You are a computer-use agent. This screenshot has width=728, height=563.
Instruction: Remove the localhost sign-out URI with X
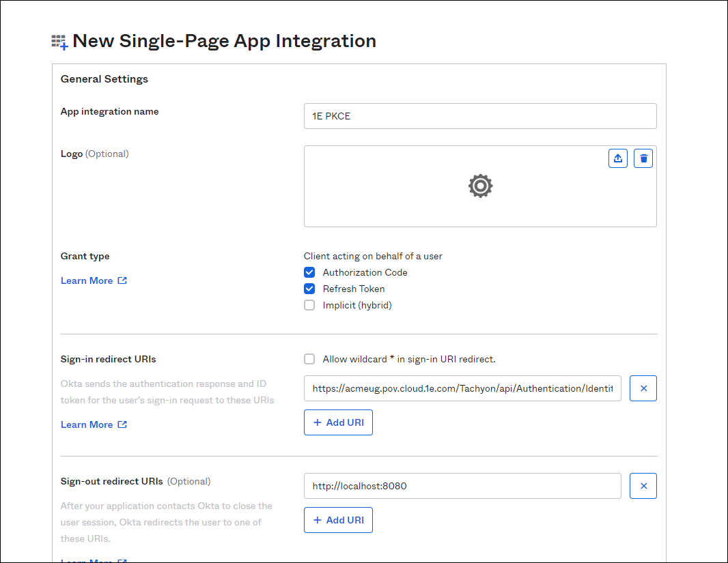click(643, 486)
